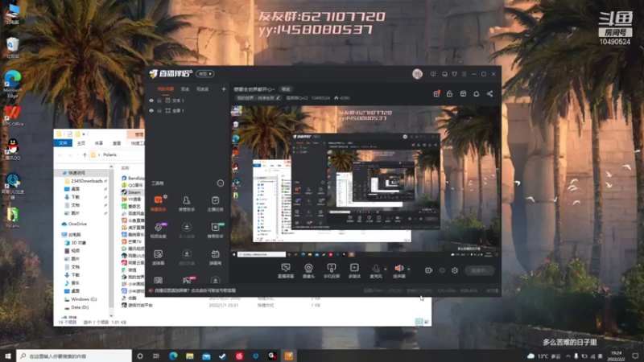Image resolution: width=644 pixels, height=362 pixels.
Task: Open the 主页 ribbon tab in Explorer
Action: point(81,143)
